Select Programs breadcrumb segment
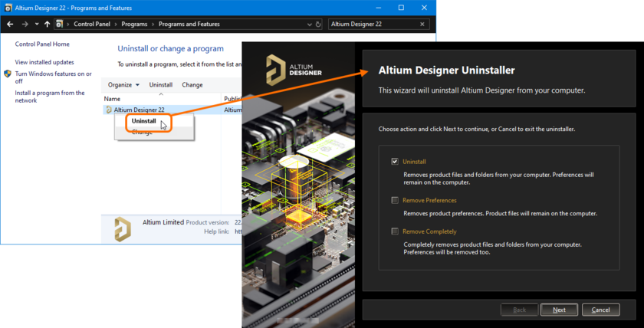 click(x=134, y=25)
